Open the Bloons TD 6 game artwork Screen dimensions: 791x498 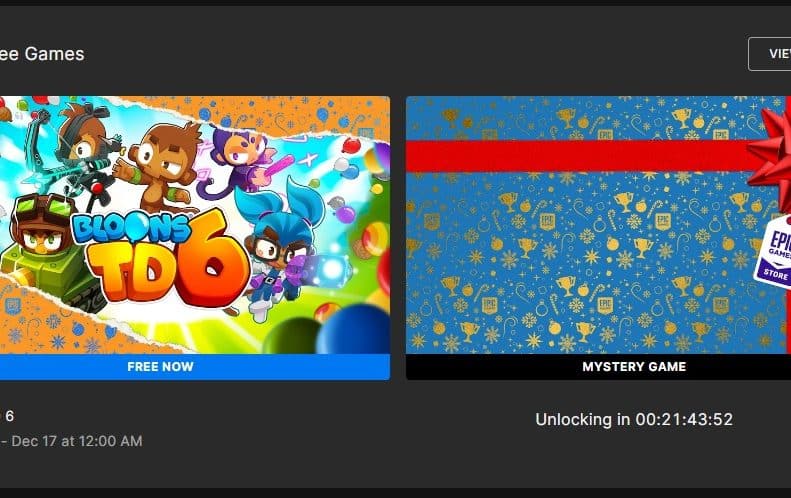tap(195, 225)
